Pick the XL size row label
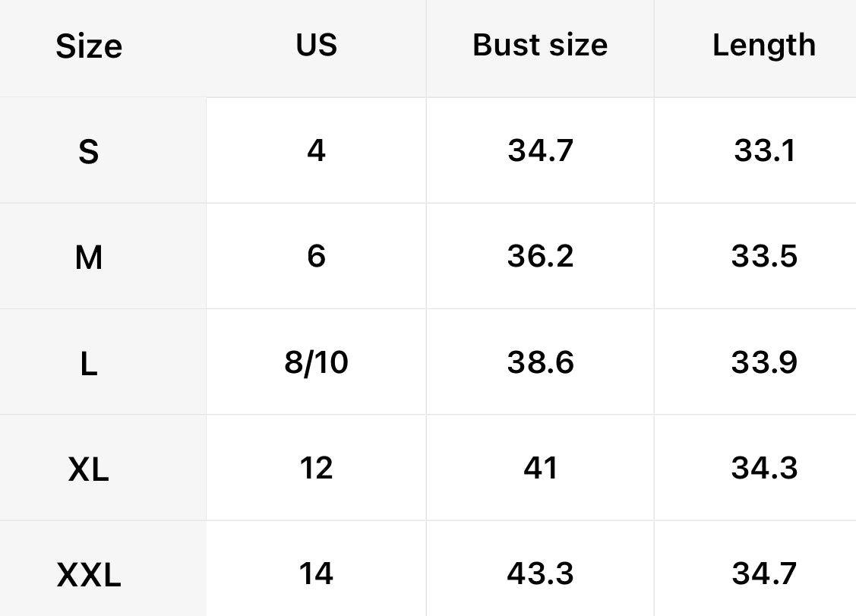856x616 pixels. [x=89, y=470]
